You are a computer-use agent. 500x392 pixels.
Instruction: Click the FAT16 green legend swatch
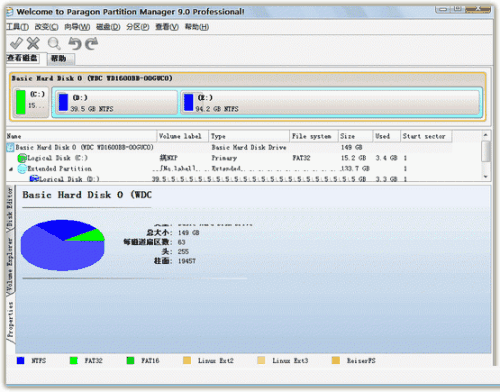tap(131, 360)
